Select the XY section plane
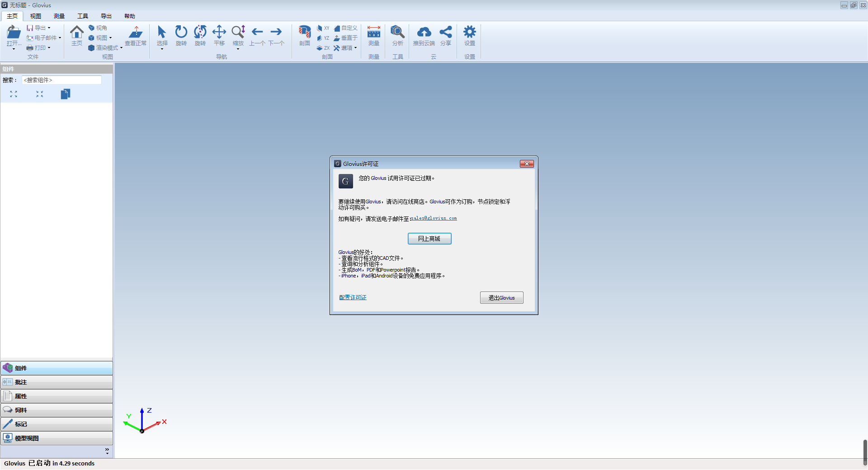 [x=323, y=28]
